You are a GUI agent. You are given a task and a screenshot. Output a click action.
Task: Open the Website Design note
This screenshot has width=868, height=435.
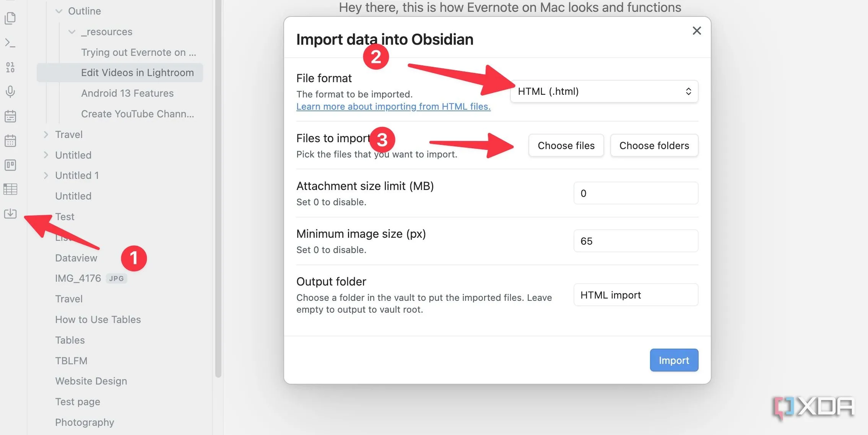[91, 381]
